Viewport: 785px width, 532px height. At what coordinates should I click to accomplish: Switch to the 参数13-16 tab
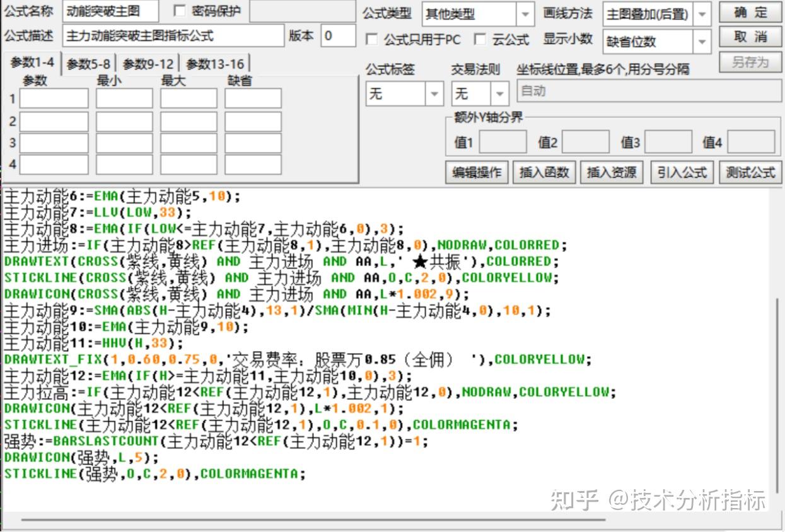point(214,62)
